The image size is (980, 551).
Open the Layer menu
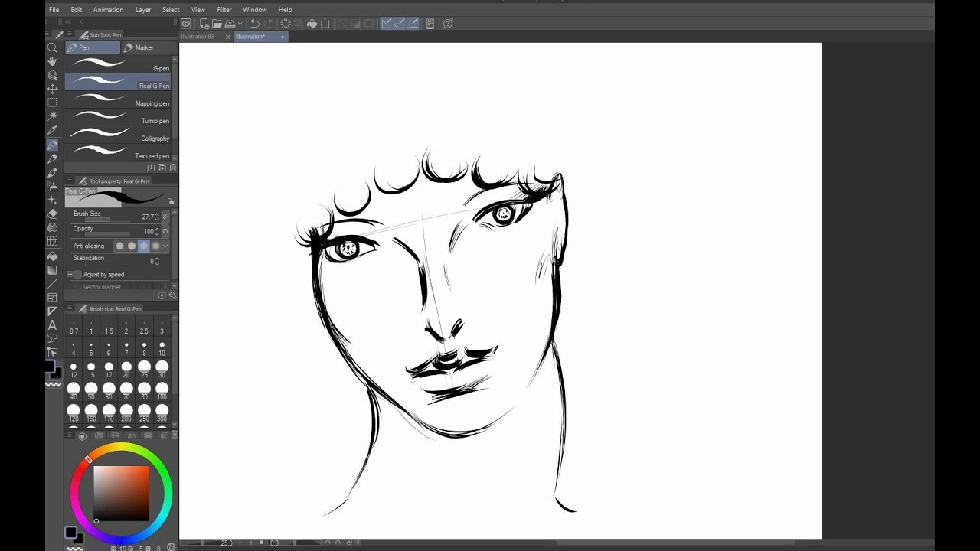pyautogui.click(x=143, y=10)
